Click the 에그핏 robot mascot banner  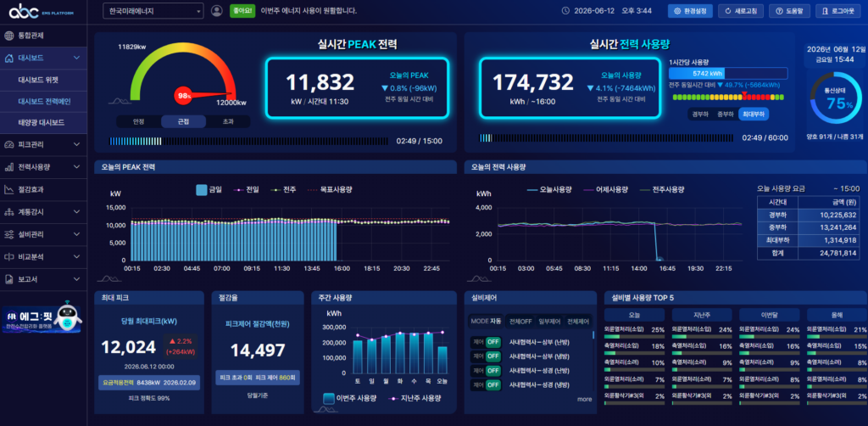pos(42,318)
